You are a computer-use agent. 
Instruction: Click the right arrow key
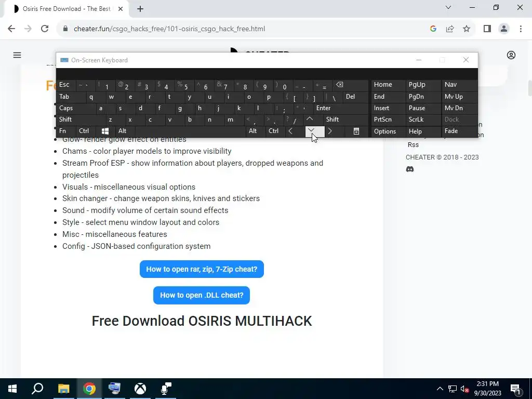[335, 131]
